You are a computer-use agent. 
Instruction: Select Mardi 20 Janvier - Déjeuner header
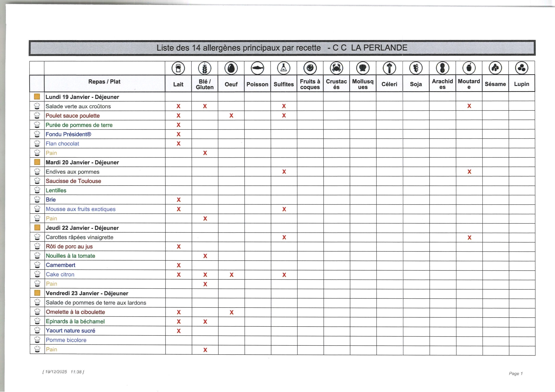pyautogui.click(x=82, y=162)
